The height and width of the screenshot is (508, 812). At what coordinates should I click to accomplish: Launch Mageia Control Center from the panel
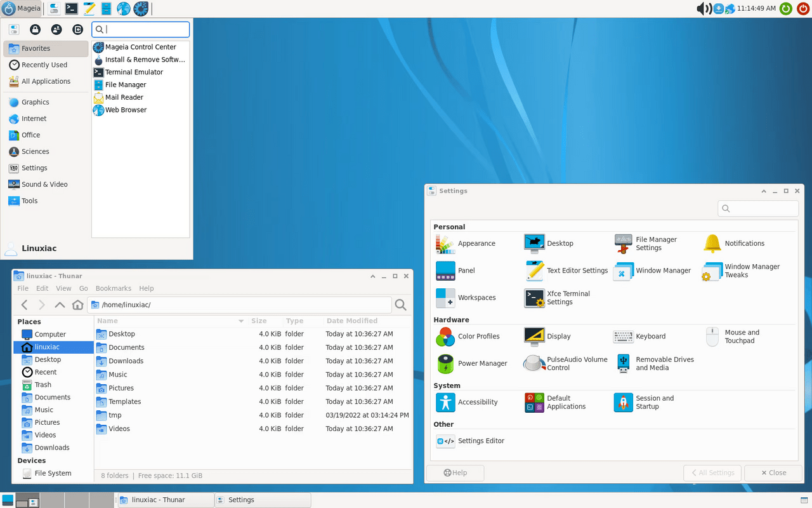141,9
